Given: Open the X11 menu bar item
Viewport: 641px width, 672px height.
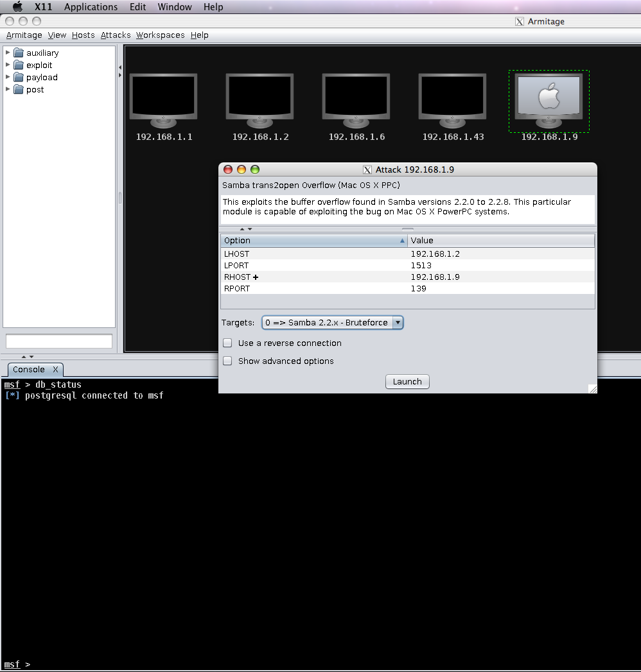Looking at the screenshot, I should [x=43, y=7].
